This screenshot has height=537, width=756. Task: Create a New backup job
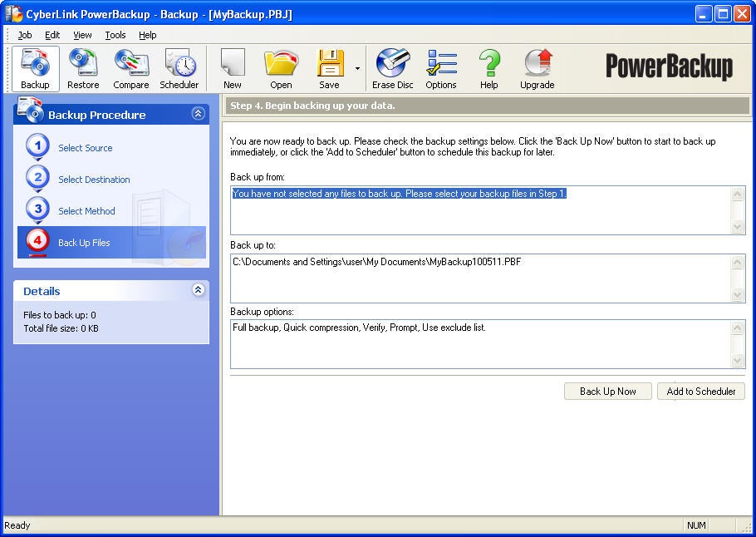click(233, 68)
